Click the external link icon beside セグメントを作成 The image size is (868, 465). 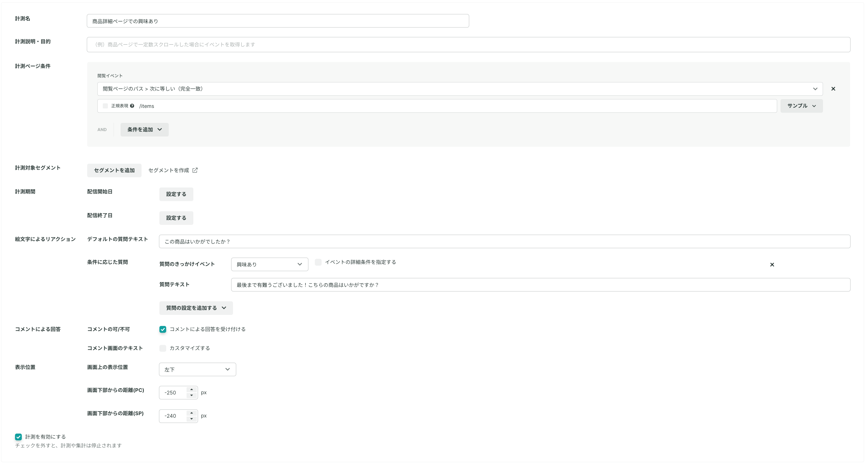pyautogui.click(x=195, y=170)
